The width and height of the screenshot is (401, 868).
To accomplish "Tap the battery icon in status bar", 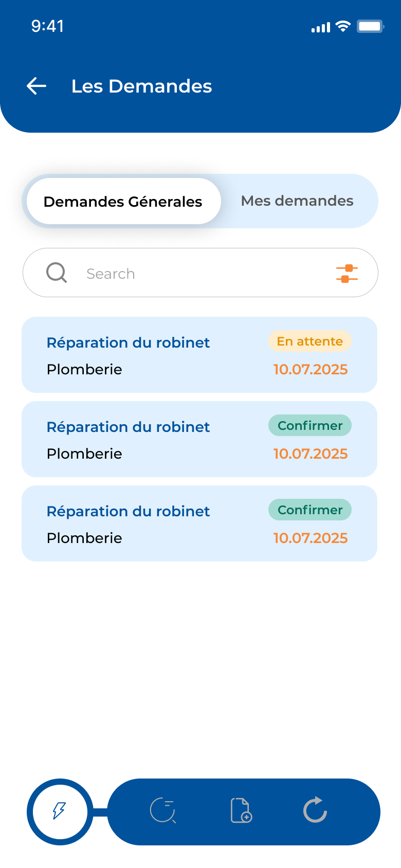I will coord(370,26).
